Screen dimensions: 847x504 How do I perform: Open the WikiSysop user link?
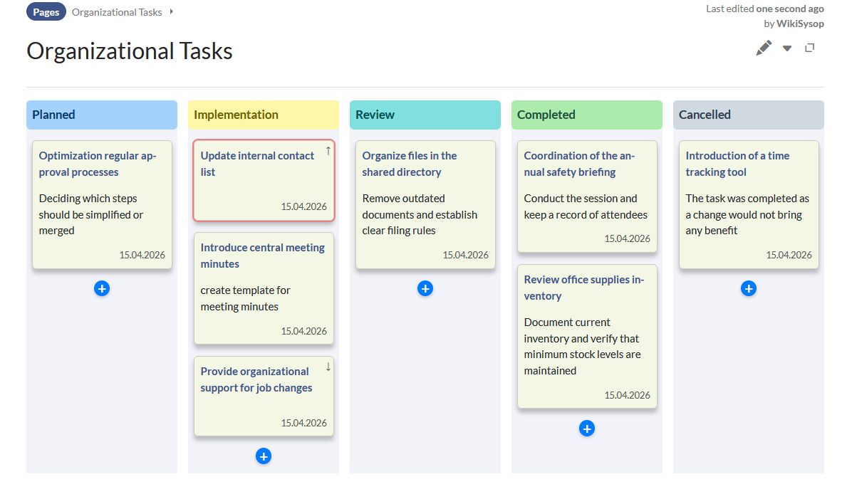[800, 23]
